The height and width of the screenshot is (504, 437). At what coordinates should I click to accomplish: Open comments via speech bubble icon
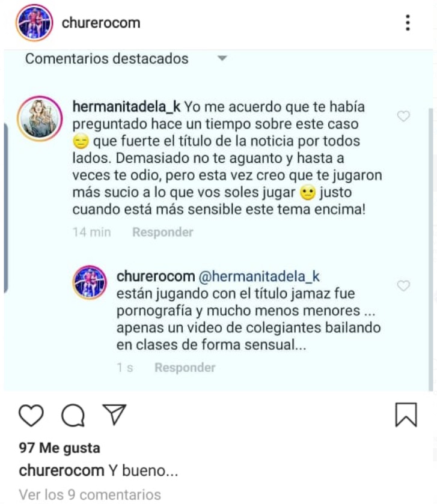point(73,416)
